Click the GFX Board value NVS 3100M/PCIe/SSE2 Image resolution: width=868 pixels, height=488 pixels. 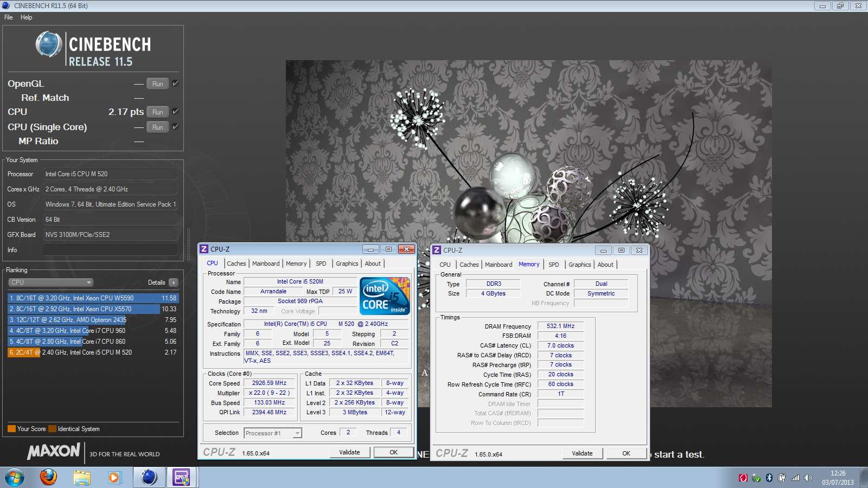point(110,235)
